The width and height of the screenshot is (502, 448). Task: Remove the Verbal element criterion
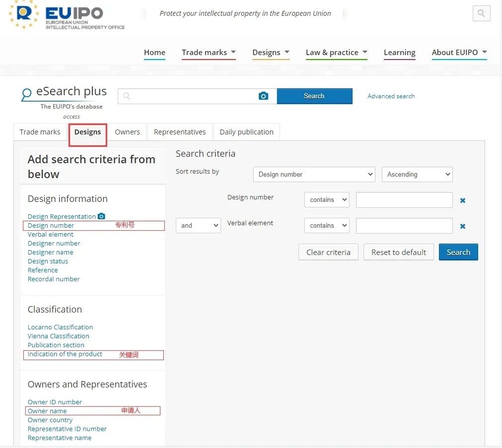coord(463,226)
